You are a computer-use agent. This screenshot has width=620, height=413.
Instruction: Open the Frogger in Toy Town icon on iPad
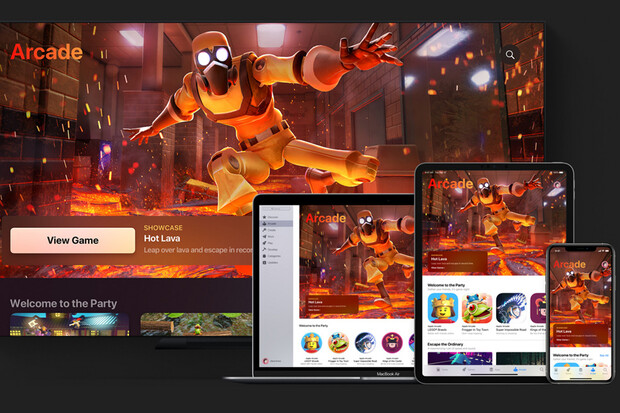click(x=477, y=309)
